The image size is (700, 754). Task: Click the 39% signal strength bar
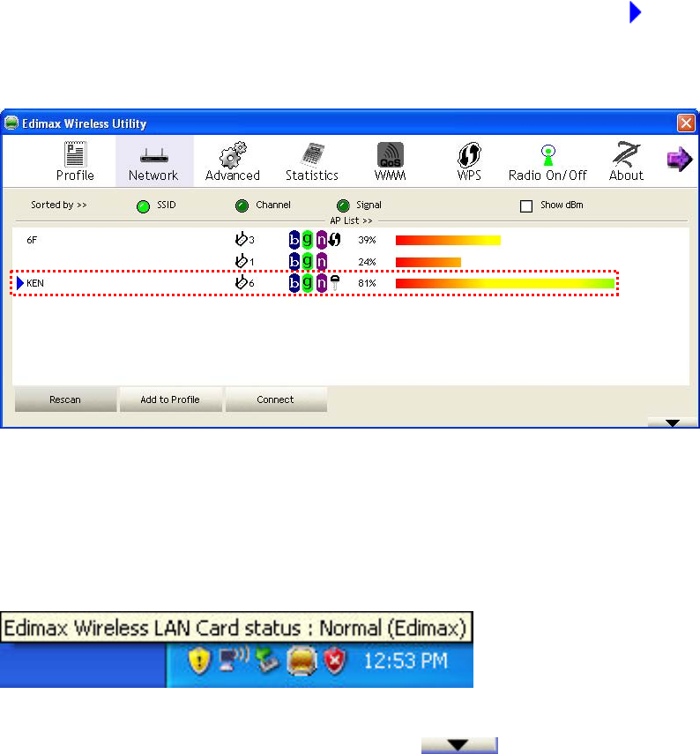448,240
